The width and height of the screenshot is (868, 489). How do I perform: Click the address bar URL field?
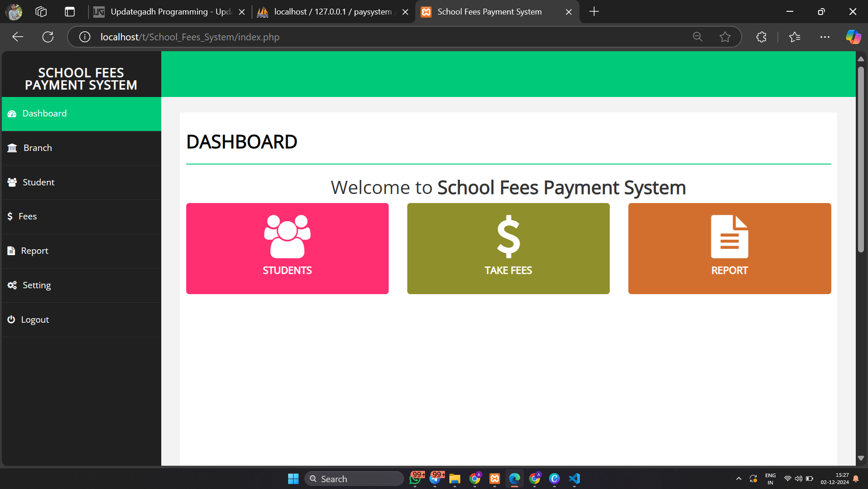click(362, 37)
